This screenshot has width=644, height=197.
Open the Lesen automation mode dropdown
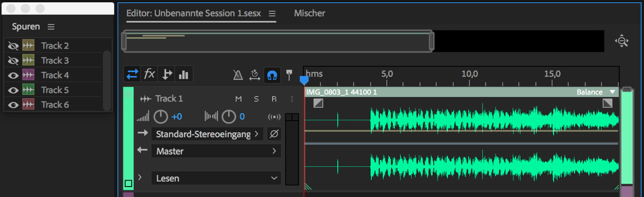(216, 178)
